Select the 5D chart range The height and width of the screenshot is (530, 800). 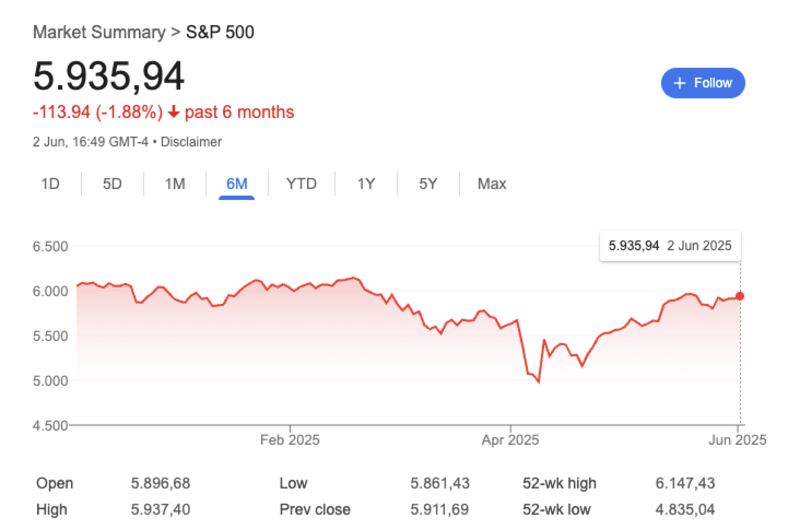112,184
